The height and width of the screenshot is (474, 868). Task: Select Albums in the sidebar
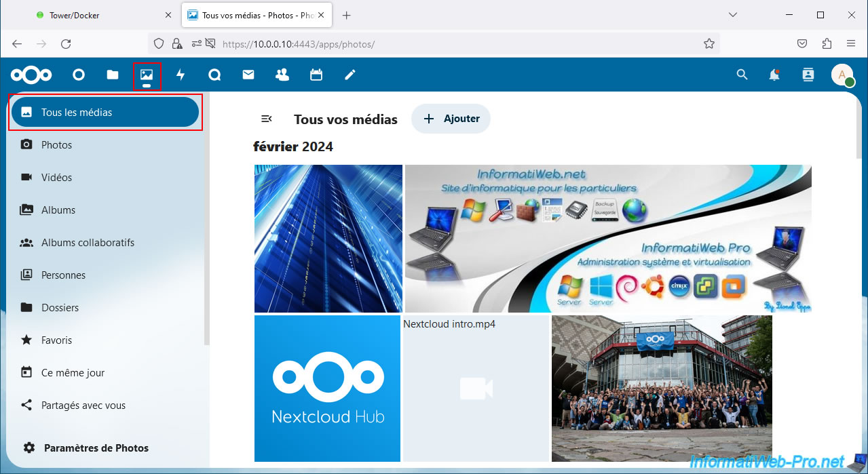pos(58,210)
